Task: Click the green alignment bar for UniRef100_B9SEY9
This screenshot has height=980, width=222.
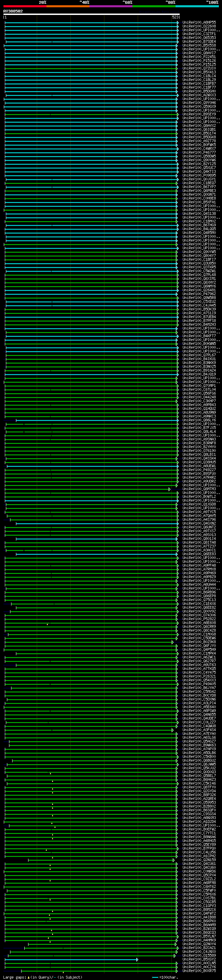Action: [91, 114]
